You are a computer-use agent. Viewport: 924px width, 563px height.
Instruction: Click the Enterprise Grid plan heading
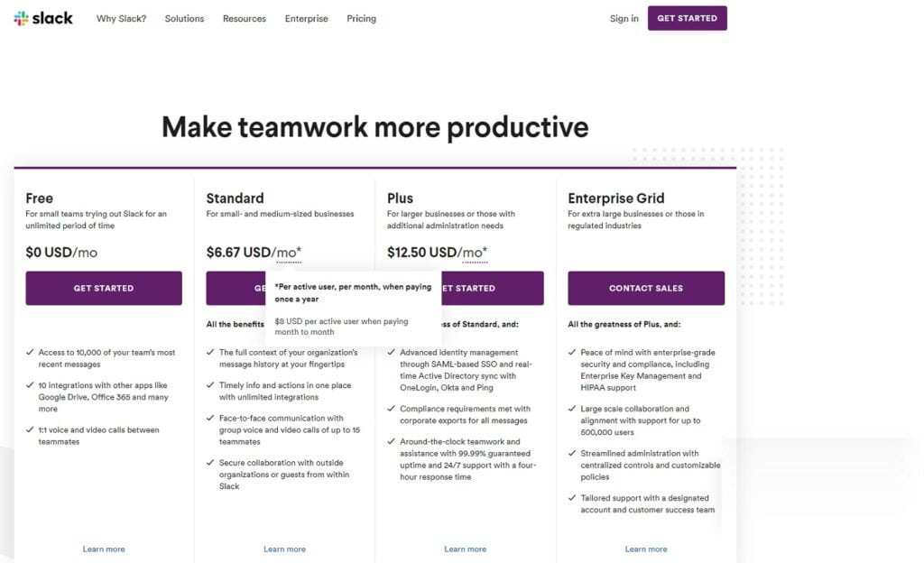pyautogui.click(x=615, y=198)
